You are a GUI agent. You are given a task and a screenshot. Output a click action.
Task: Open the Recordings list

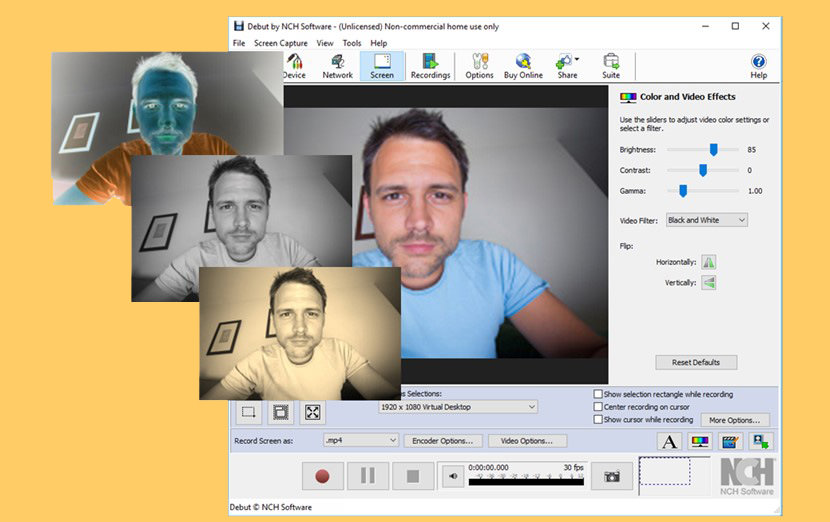pos(430,66)
